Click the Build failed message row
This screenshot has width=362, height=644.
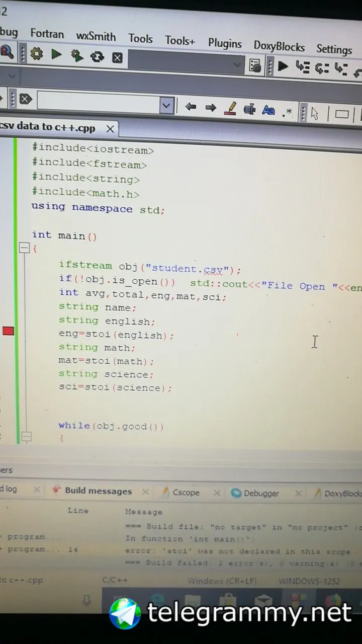[x=243, y=563]
